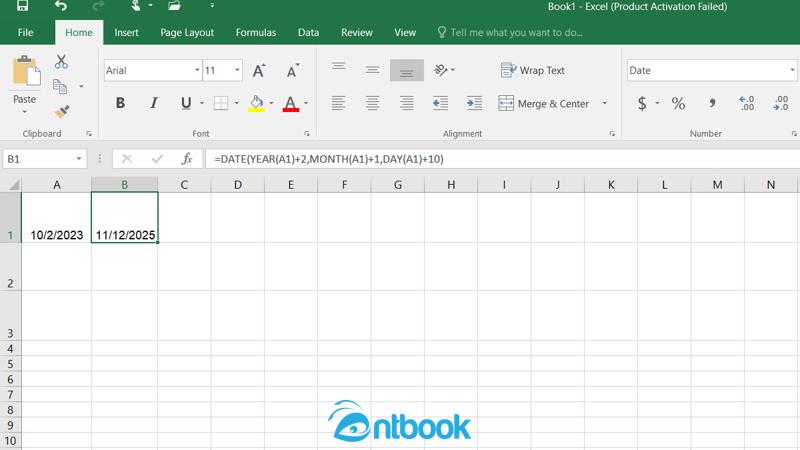The height and width of the screenshot is (450, 800).
Task: Undo the last action
Action: coord(61,6)
